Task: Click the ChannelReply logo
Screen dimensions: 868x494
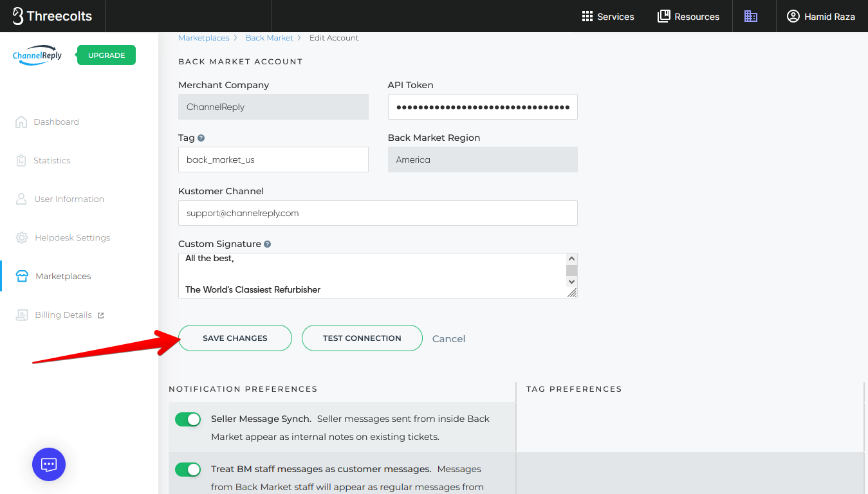Action: coord(37,55)
